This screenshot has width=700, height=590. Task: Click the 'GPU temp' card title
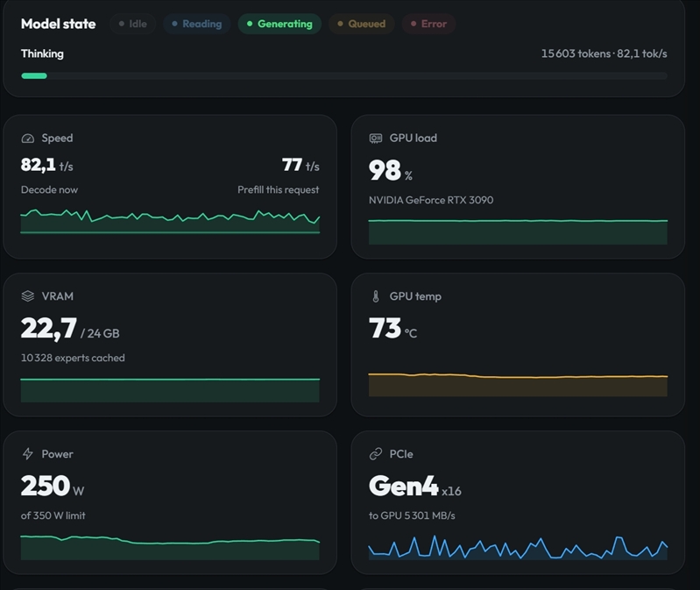click(415, 296)
